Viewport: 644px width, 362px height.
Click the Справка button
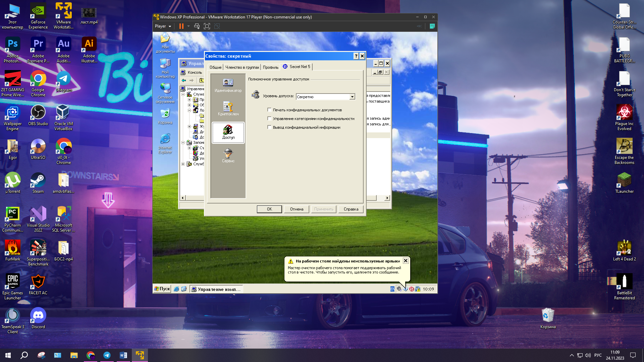[351, 209]
